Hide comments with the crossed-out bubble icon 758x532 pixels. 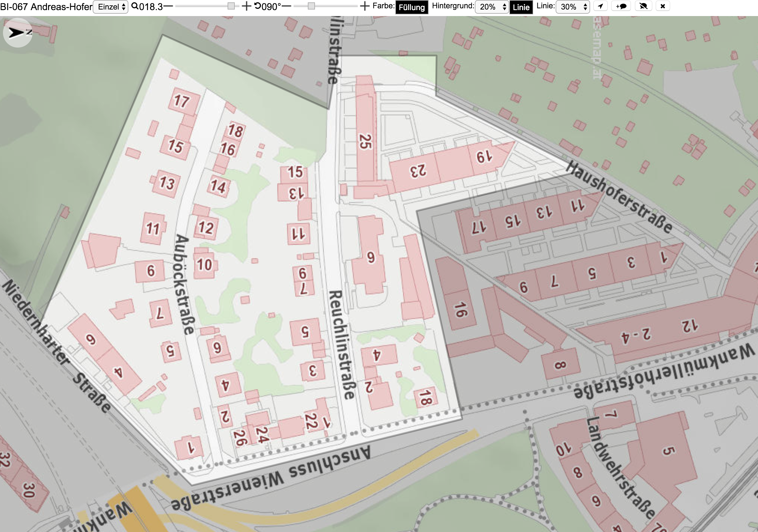643,6
